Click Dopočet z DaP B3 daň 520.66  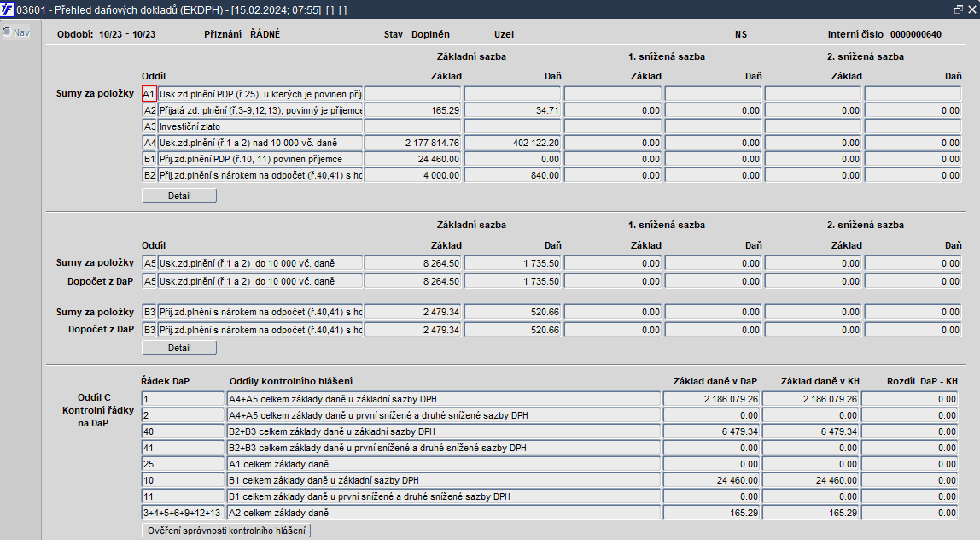pos(513,330)
